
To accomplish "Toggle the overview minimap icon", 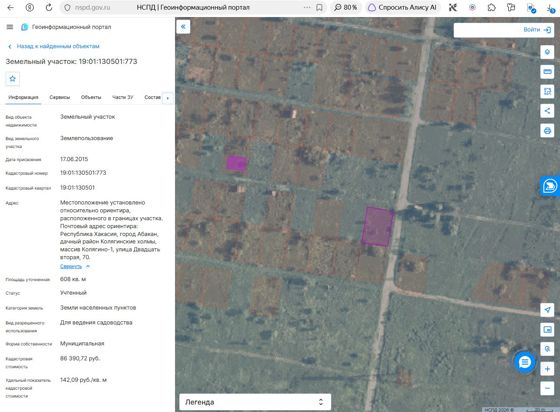I will pos(547,329).
